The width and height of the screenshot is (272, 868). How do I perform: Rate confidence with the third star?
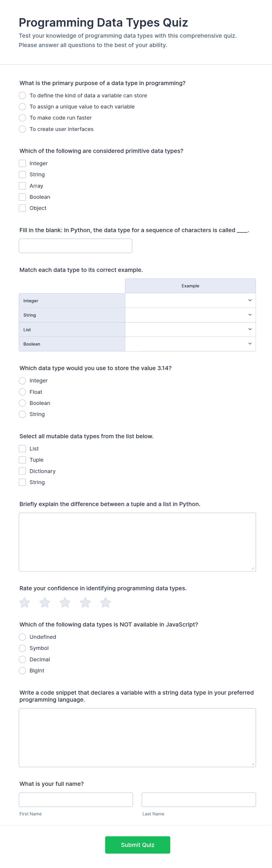pyautogui.click(x=65, y=603)
